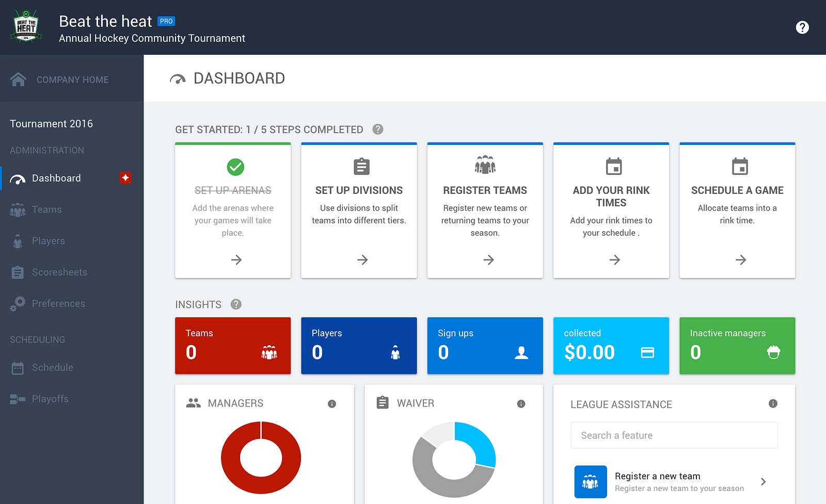Click green checkmark on Set Up Arenas
Viewport: 826px width, 504px height.
click(x=235, y=167)
